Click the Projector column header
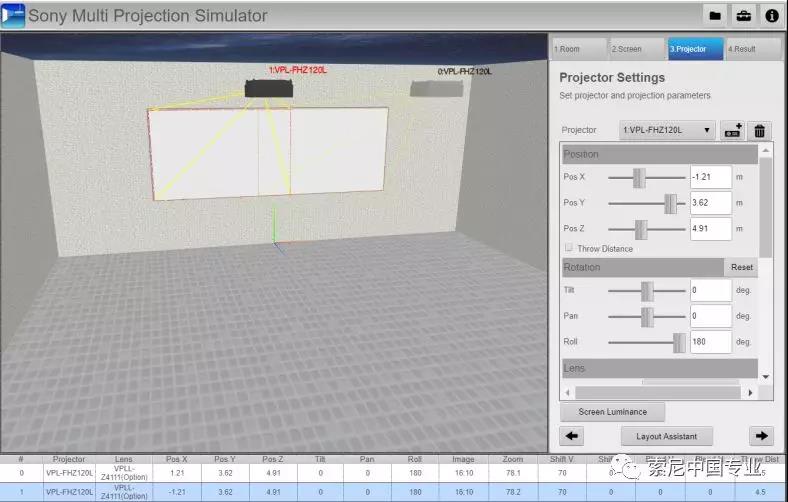 69,459
